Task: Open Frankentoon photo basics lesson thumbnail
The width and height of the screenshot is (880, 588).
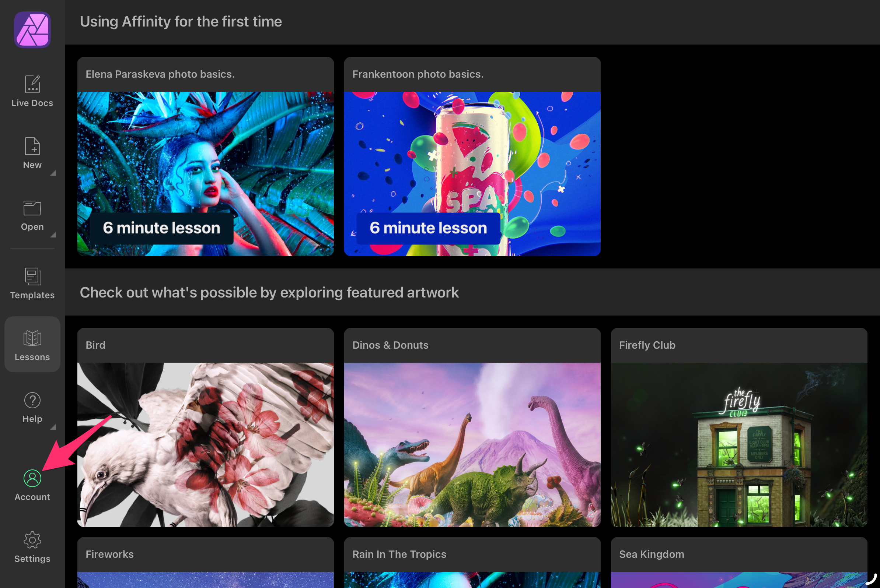Action: tap(472, 174)
